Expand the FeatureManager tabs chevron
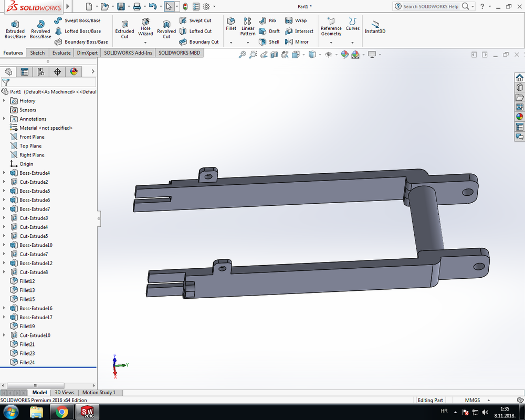The image size is (525, 420). pyautogui.click(x=93, y=71)
